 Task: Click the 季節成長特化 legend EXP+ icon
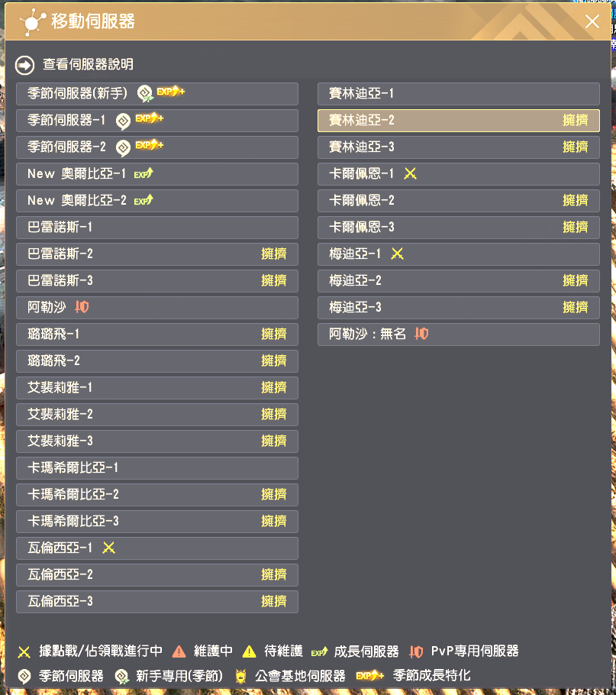click(x=369, y=675)
